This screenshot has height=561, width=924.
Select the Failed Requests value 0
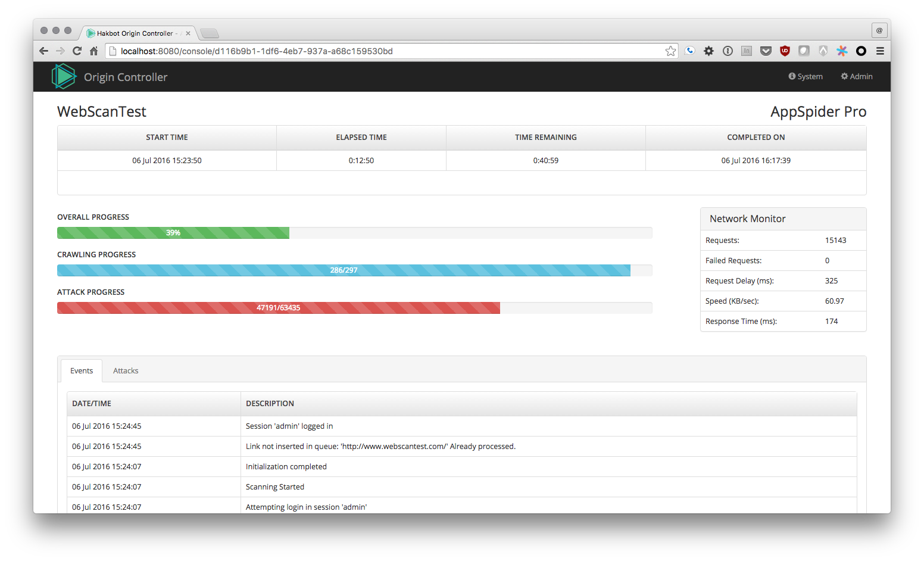[x=827, y=260]
